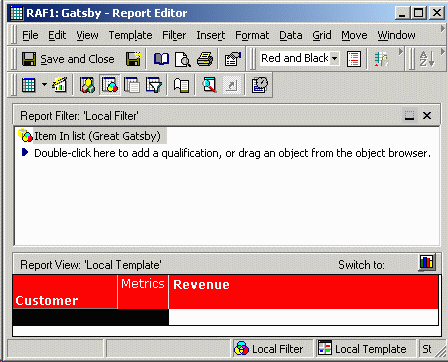Open the Move menu

[x=354, y=35]
